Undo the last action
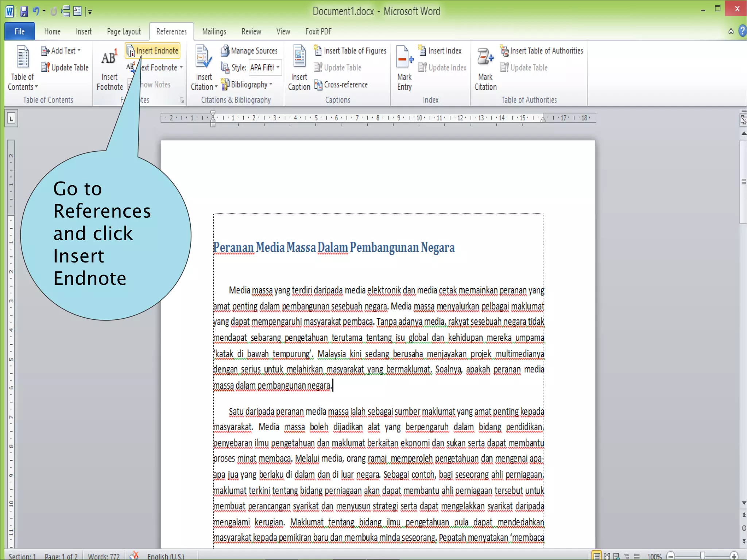 click(36, 11)
